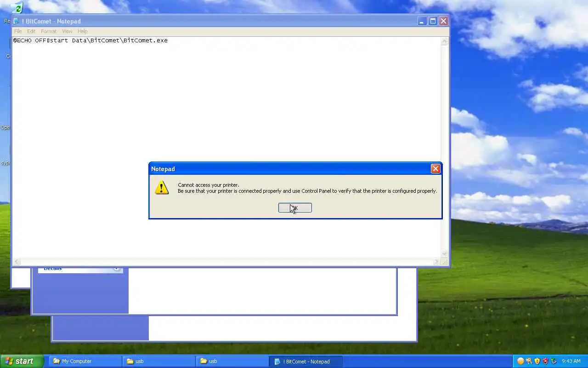Switch to My Computer in the taskbar
This screenshot has width=588, height=368.
(85, 362)
